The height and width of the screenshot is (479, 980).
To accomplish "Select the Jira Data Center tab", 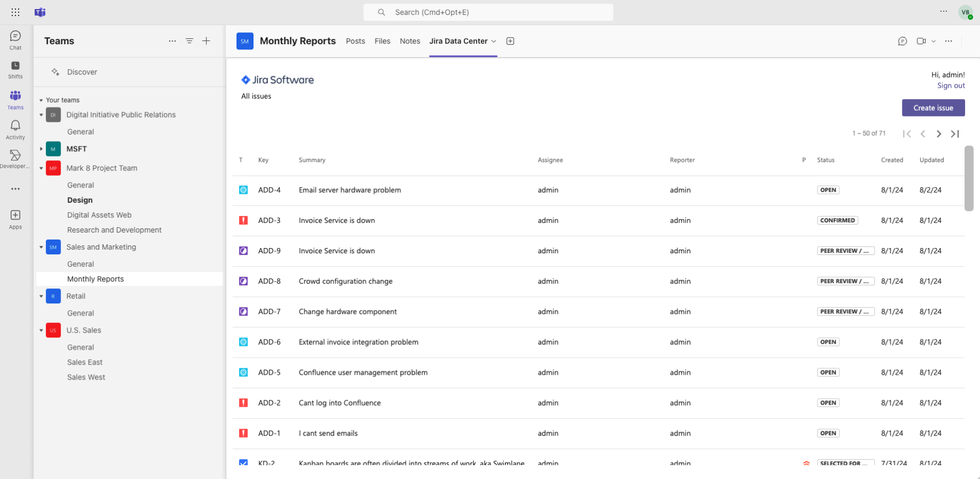I will click(459, 41).
